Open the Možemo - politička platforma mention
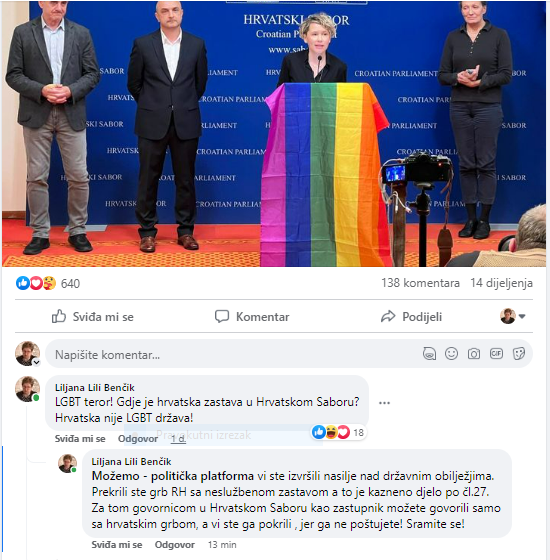 (x=173, y=476)
